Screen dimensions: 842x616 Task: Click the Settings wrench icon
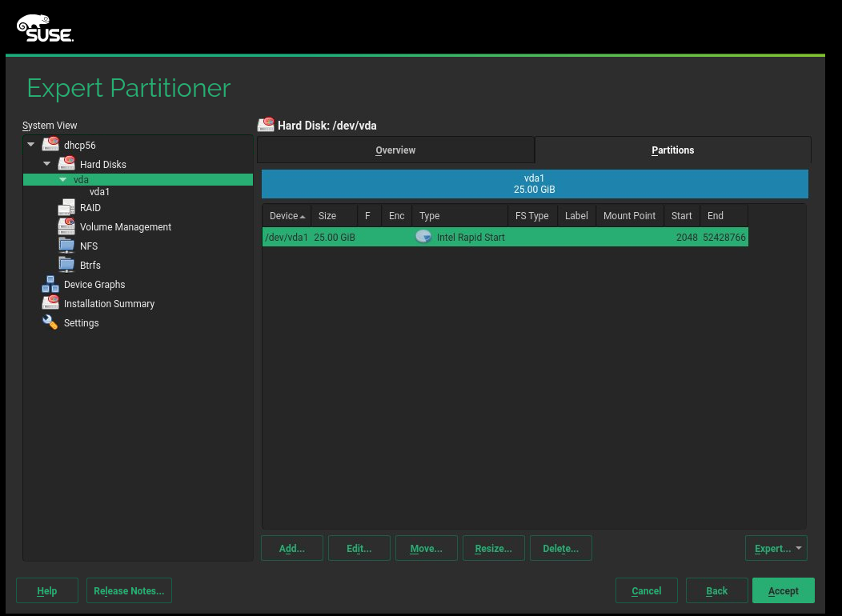[x=50, y=322]
